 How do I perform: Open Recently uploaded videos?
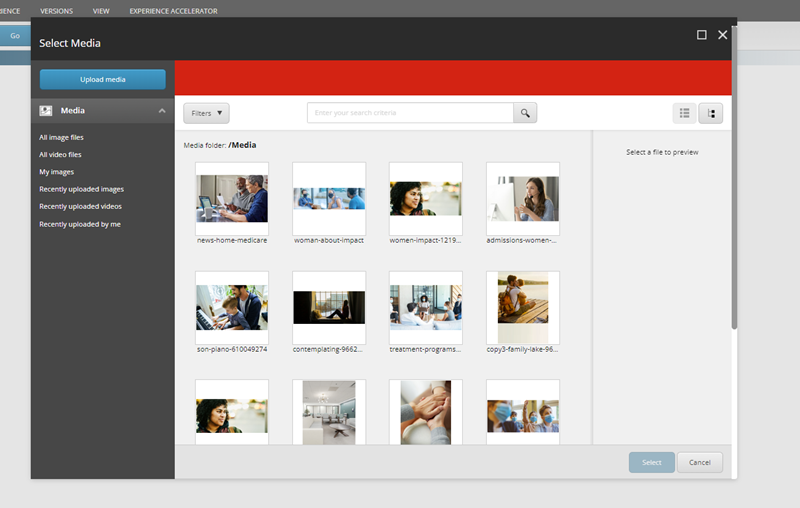pyautogui.click(x=81, y=207)
